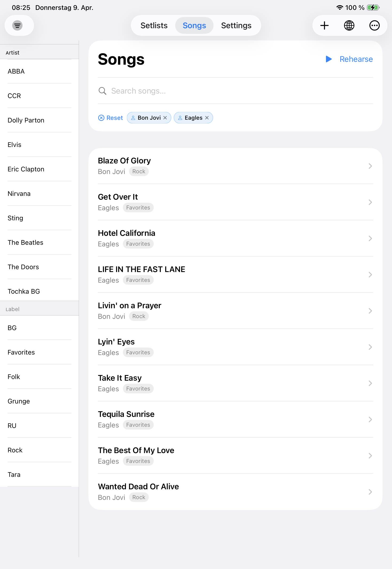
Task: Click Rock tag on Blaze Of Glory
Action: click(139, 171)
